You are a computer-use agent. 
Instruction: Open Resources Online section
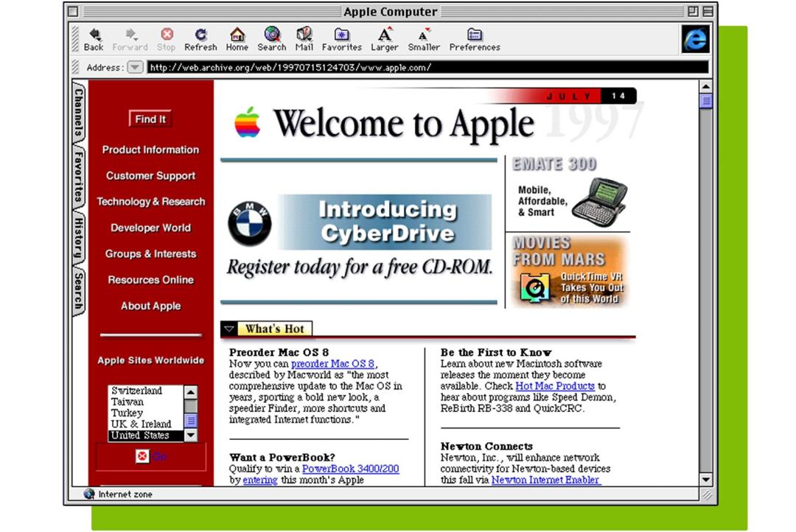point(151,280)
